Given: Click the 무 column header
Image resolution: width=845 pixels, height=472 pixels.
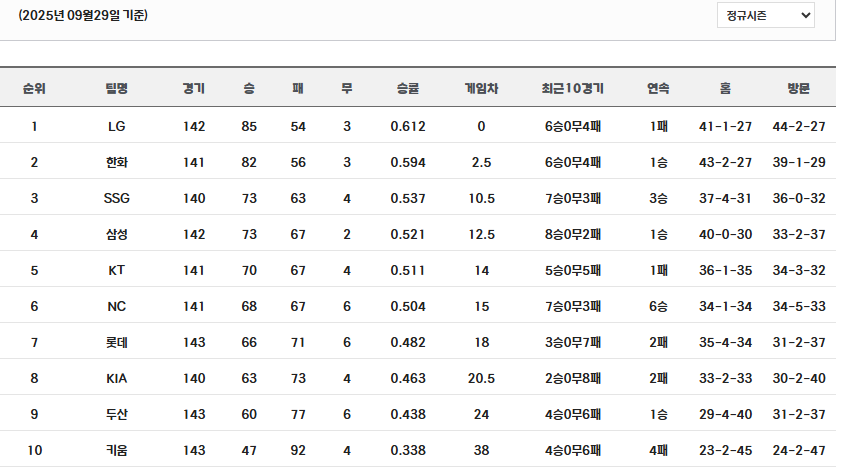Looking at the screenshot, I should click(347, 88).
